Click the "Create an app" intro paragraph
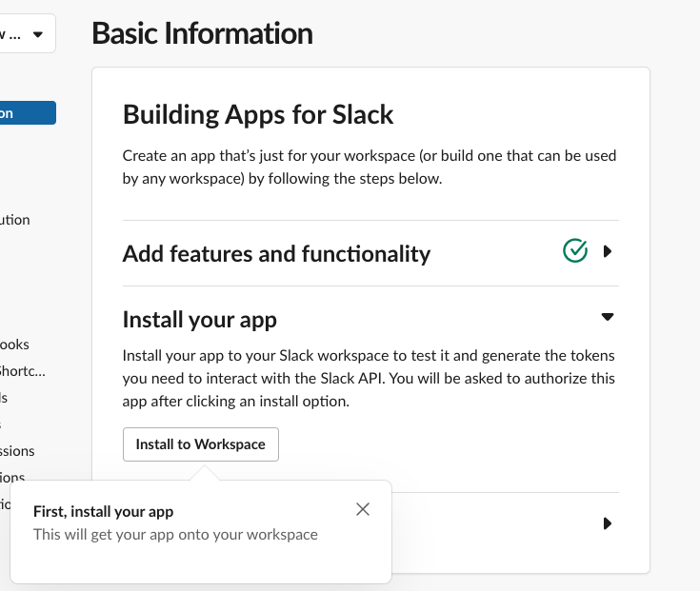Screen dimensions: 700x591 [x=370, y=166]
